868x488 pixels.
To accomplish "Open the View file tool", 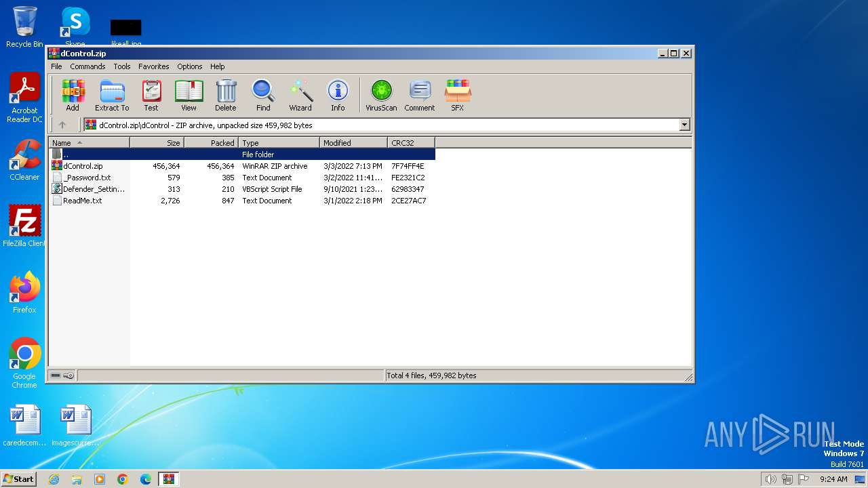I will pyautogui.click(x=189, y=95).
